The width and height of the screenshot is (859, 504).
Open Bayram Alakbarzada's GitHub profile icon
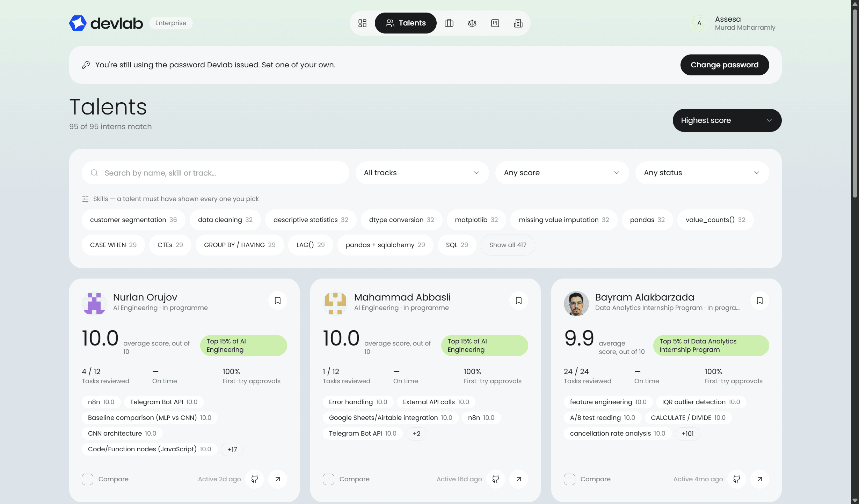coord(737,479)
